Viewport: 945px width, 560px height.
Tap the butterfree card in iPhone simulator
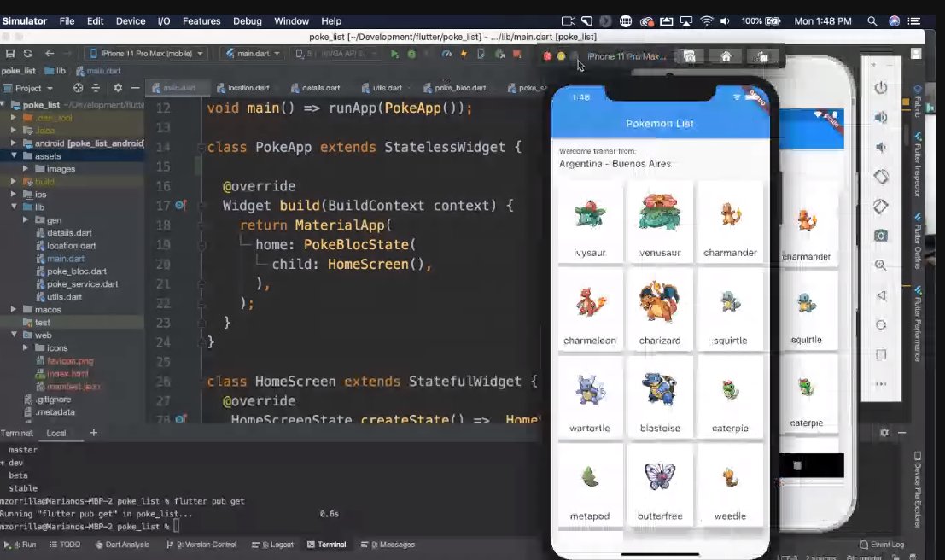pos(660,485)
